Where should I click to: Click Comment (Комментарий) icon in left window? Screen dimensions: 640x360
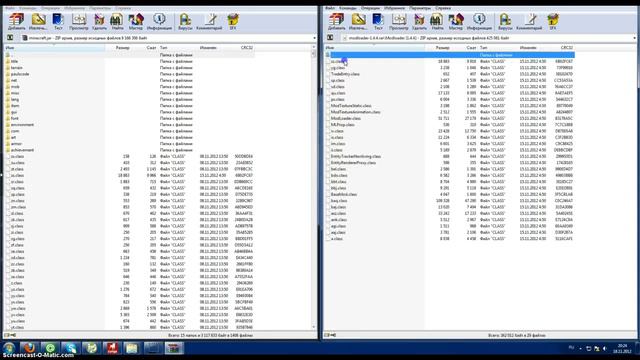pyautogui.click(x=209, y=21)
